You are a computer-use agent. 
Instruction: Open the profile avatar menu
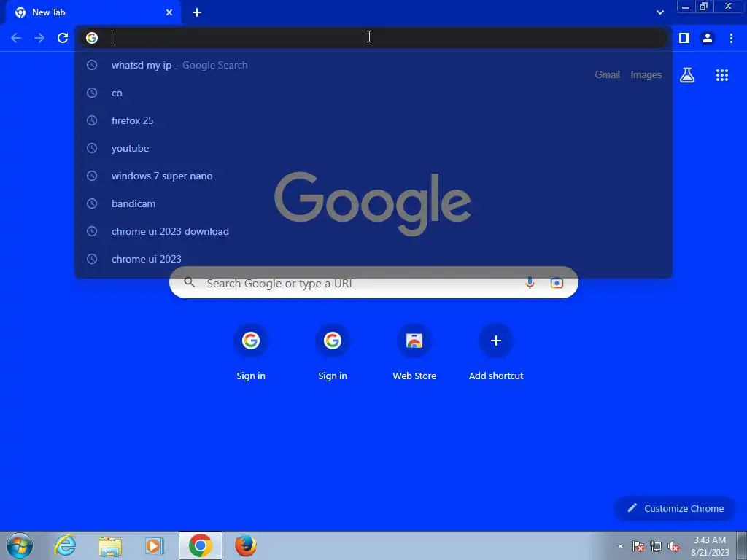point(708,38)
